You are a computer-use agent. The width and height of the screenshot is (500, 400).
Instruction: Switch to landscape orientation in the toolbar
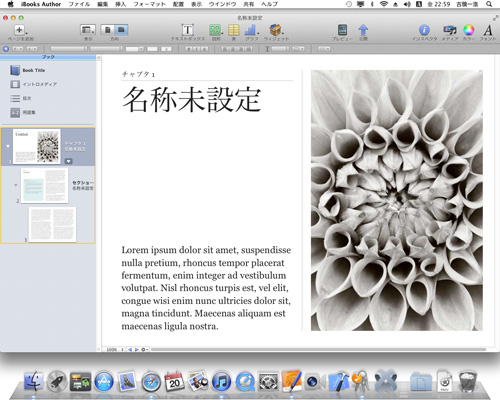pyautogui.click(x=121, y=30)
